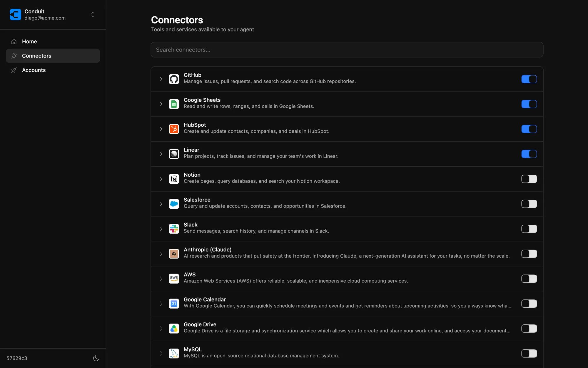Click the diego@acme.com account email
The height and width of the screenshot is (368, 588).
click(x=45, y=18)
